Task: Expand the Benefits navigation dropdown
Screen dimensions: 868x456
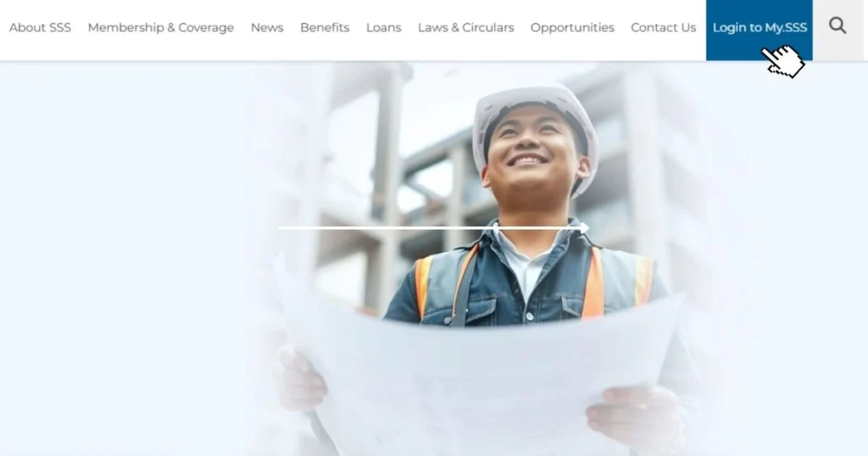Action: point(325,28)
